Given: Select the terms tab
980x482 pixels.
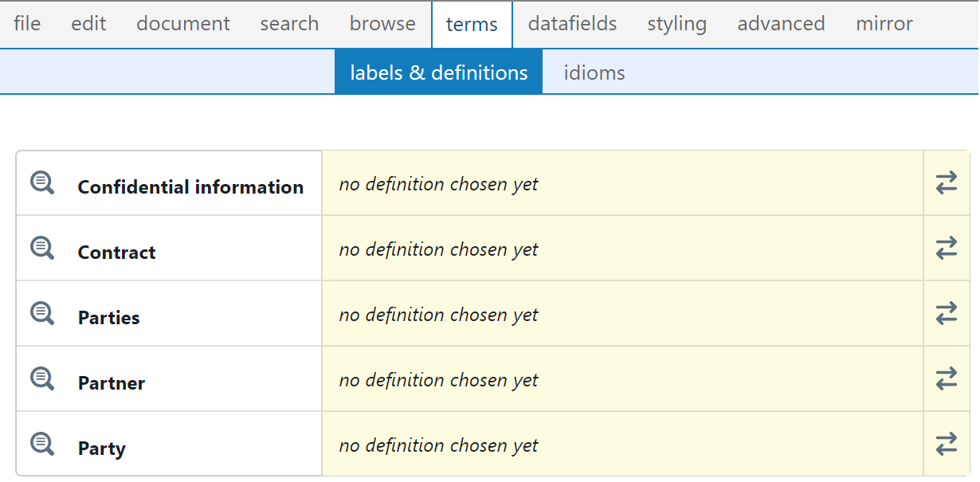Looking at the screenshot, I should (472, 25).
